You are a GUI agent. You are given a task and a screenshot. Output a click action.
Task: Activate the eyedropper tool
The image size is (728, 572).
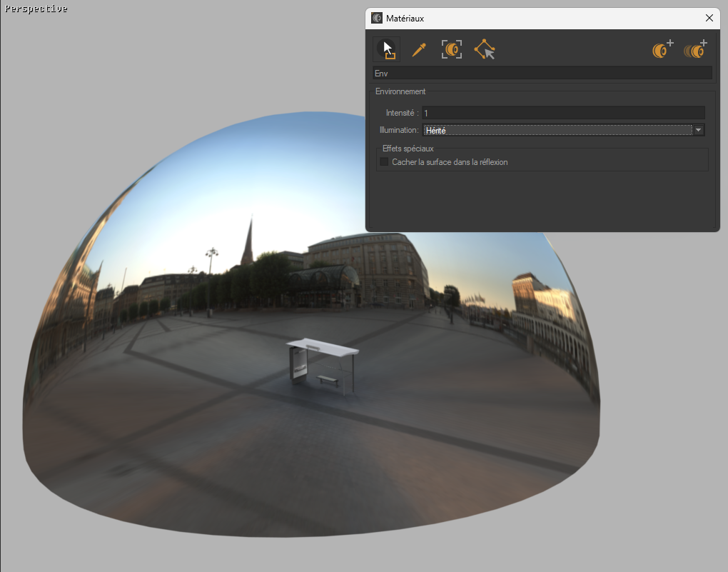tap(419, 50)
